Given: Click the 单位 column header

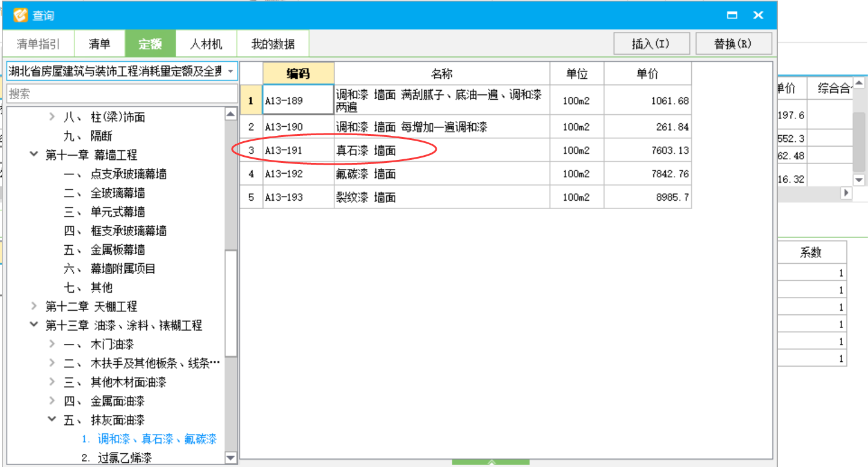Looking at the screenshot, I should pyautogui.click(x=577, y=74).
